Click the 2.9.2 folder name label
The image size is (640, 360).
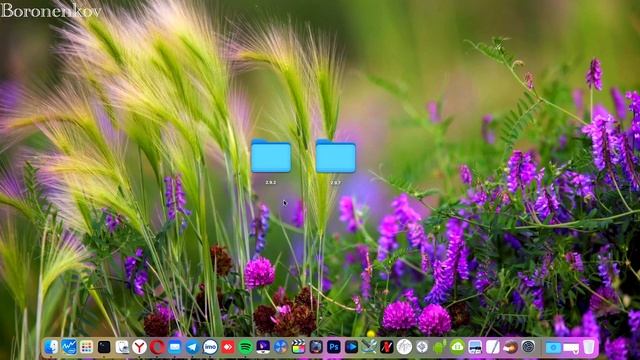271,182
